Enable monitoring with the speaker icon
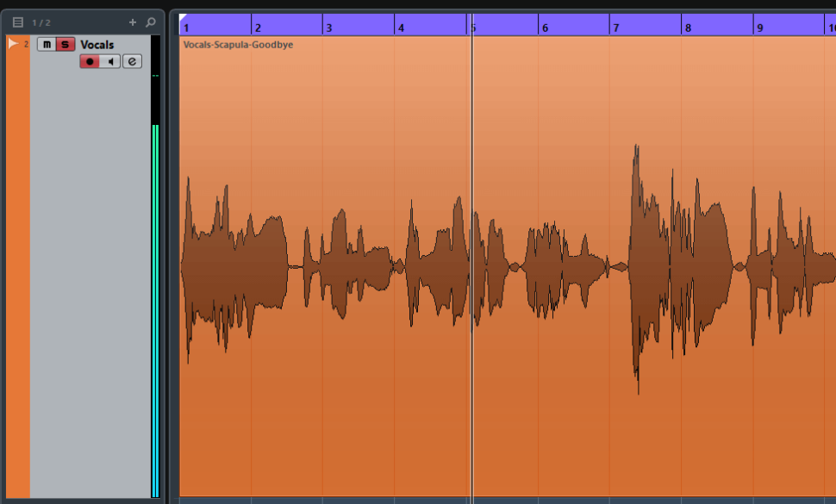The width and height of the screenshot is (836, 504). click(111, 60)
